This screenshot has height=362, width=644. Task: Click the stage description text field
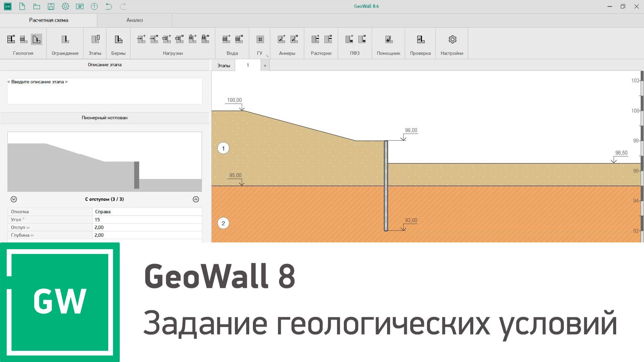(105, 91)
